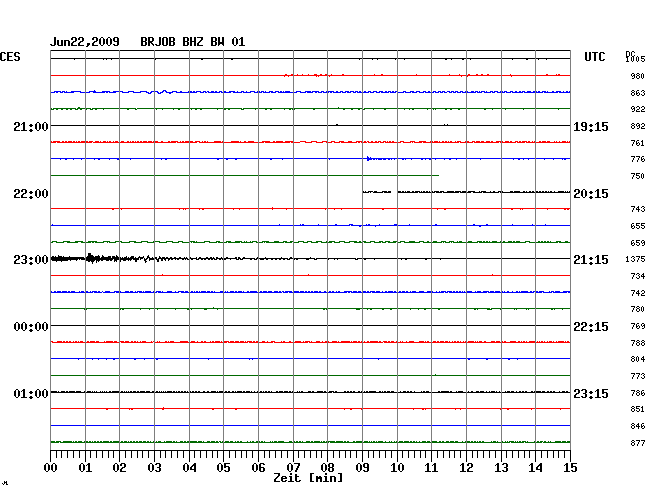Select the DC value '804'
The image size is (650, 494).
(638, 359)
